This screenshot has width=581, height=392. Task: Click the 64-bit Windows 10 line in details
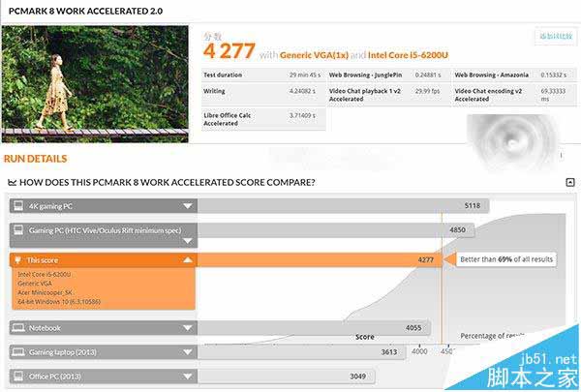[x=59, y=302]
